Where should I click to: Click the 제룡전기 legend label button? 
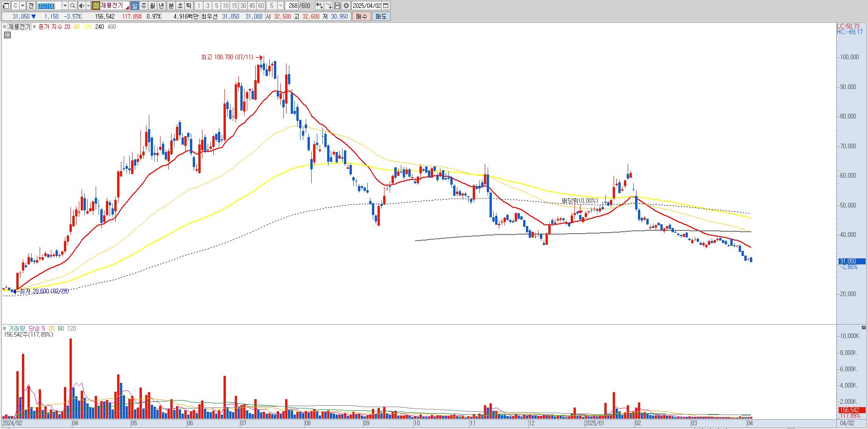click(x=19, y=27)
